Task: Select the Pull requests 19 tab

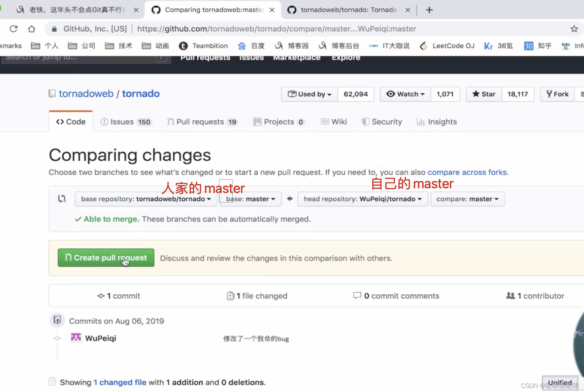Action: (x=202, y=122)
